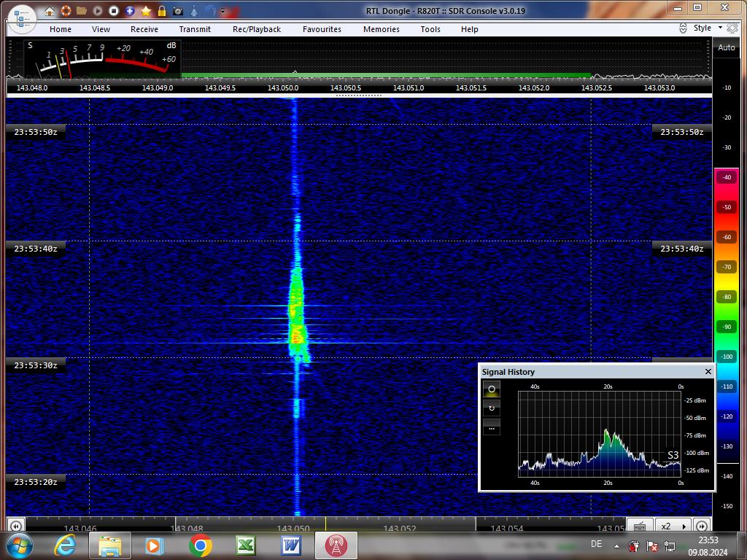The height and width of the screenshot is (560, 747).
Task: Open the SDR Console application menu orb
Action: click(x=22, y=19)
